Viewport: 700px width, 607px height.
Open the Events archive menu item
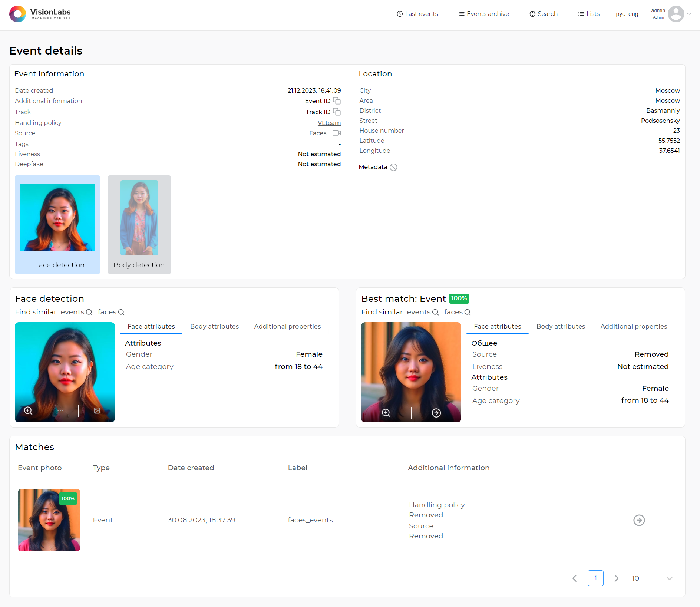pos(484,14)
